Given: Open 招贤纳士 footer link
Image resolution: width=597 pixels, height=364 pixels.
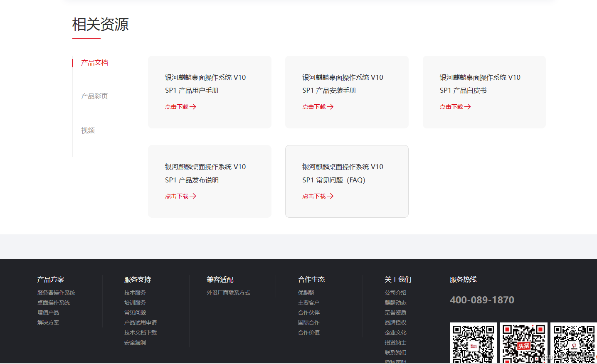Looking at the screenshot, I should click(396, 342).
